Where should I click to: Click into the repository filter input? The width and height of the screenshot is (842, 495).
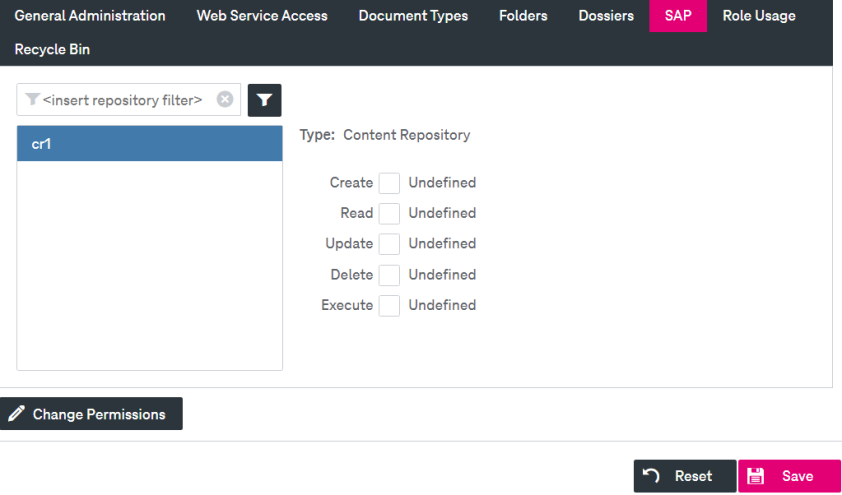coord(128,100)
